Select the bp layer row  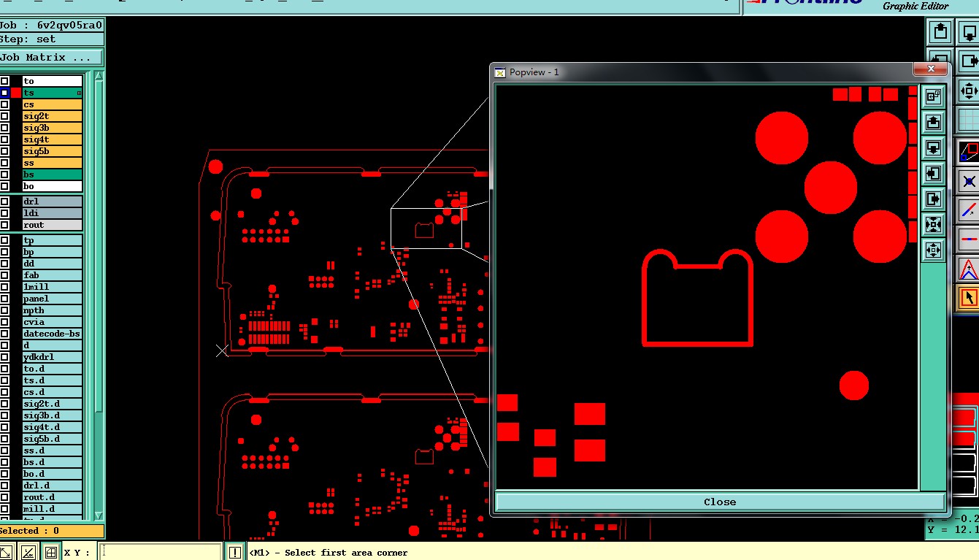click(52, 252)
